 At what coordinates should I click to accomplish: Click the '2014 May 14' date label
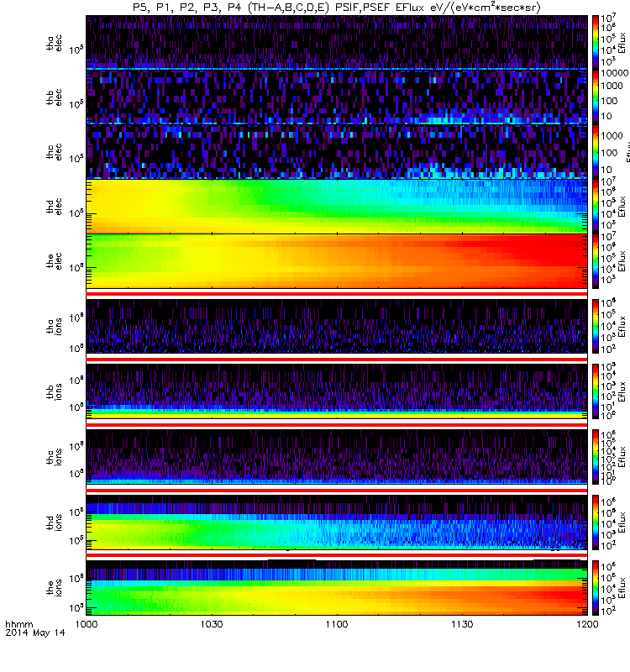35,633
